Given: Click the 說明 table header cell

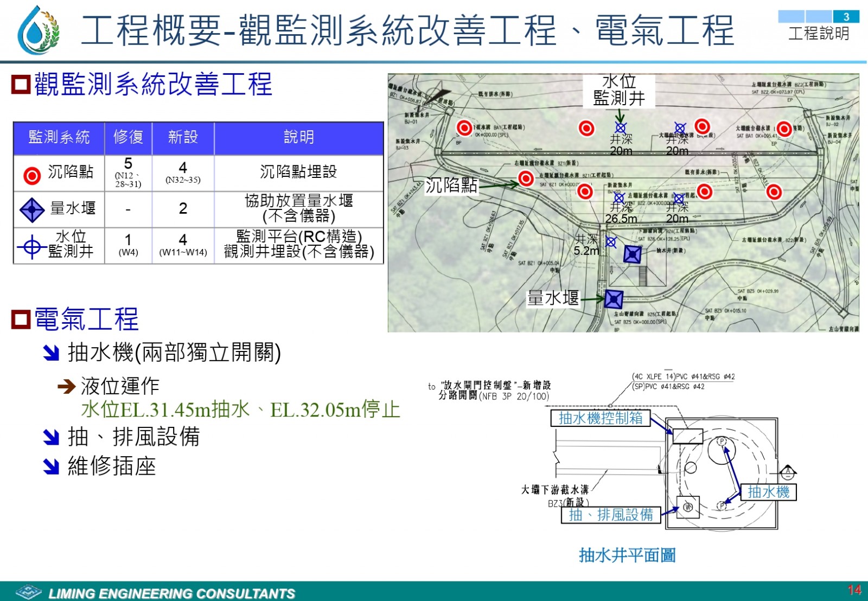Looking at the screenshot, I should click(x=299, y=137).
